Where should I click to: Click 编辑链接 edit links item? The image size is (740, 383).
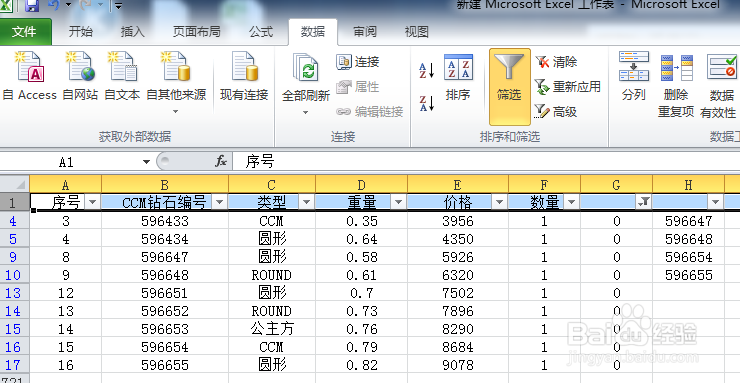pyautogui.click(x=370, y=112)
